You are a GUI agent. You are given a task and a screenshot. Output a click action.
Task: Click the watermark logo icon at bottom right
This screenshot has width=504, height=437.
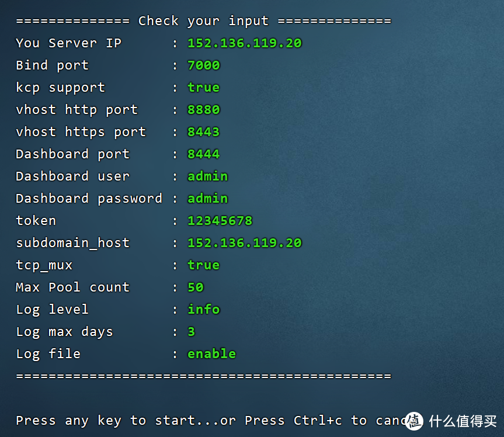coord(415,420)
